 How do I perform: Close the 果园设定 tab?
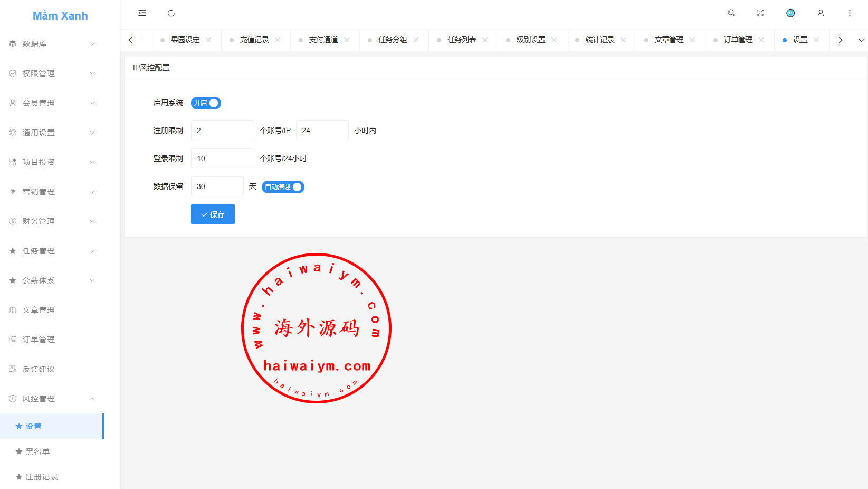(x=208, y=40)
